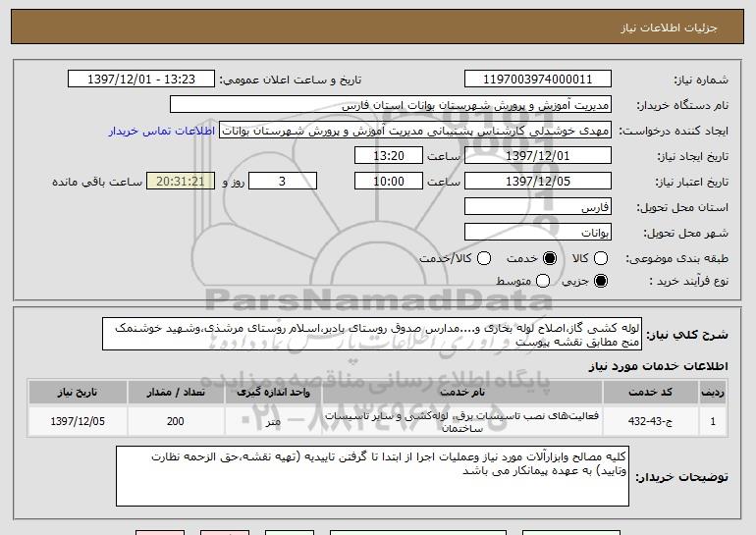Click the شهر محل تحویل field بوانات
Image resolution: width=756 pixels, height=535 pixels.
(538, 233)
